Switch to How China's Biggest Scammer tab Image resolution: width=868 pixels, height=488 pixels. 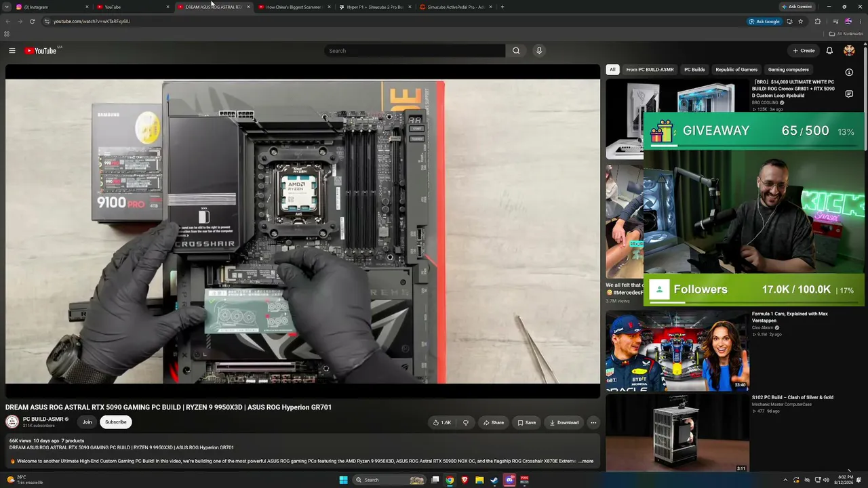(x=294, y=7)
